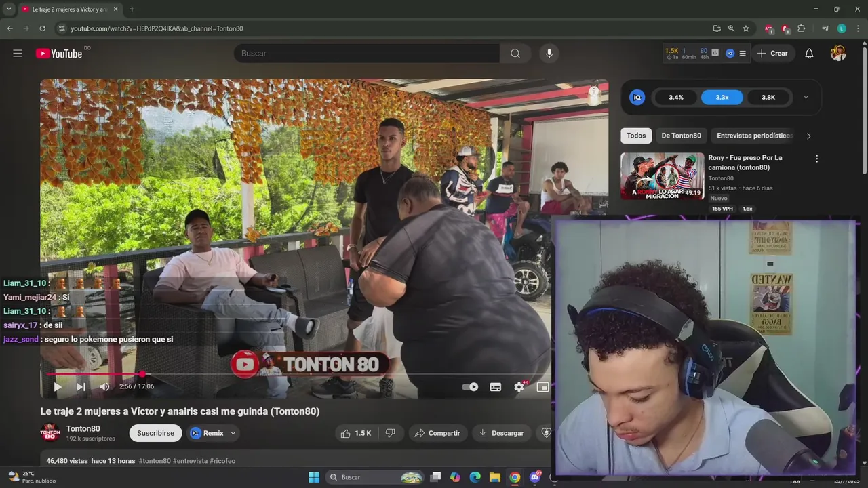868x488 pixels.
Task: Open vidIQ header menu lines icon
Action: coord(743,54)
